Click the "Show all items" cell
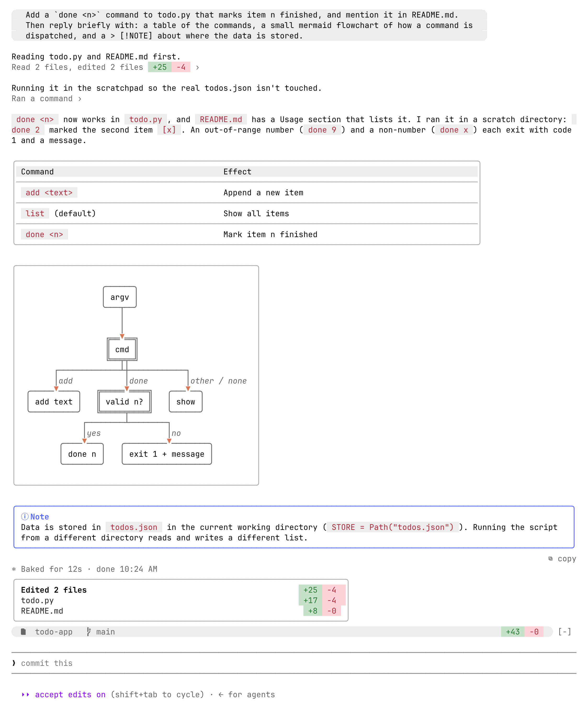This screenshot has height=709, width=588. point(256,213)
